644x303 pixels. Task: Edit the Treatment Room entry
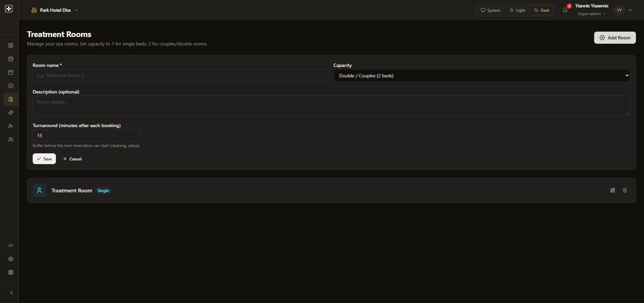pyautogui.click(x=613, y=190)
